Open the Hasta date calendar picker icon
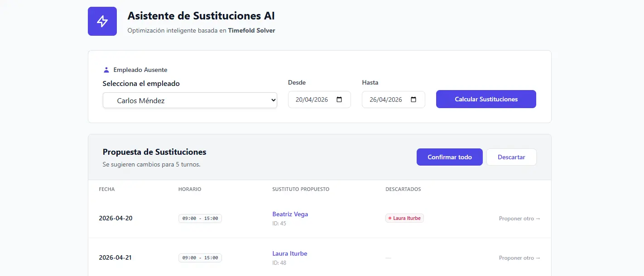 click(413, 100)
